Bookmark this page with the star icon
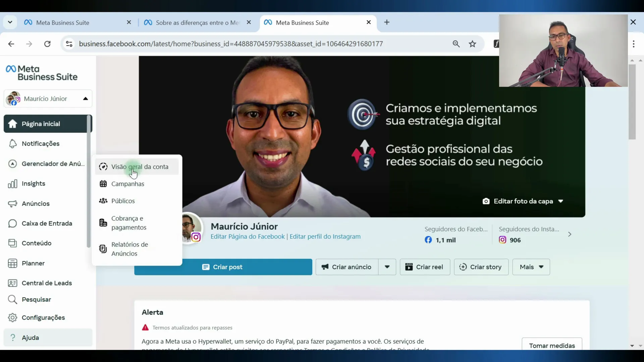Viewport: 644px width, 362px height. point(473,44)
